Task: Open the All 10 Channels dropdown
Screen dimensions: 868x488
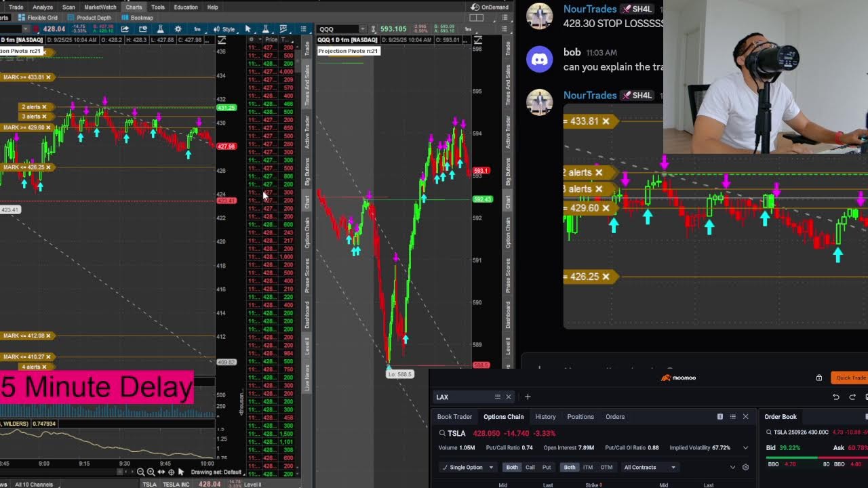Action: (x=34, y=484)
